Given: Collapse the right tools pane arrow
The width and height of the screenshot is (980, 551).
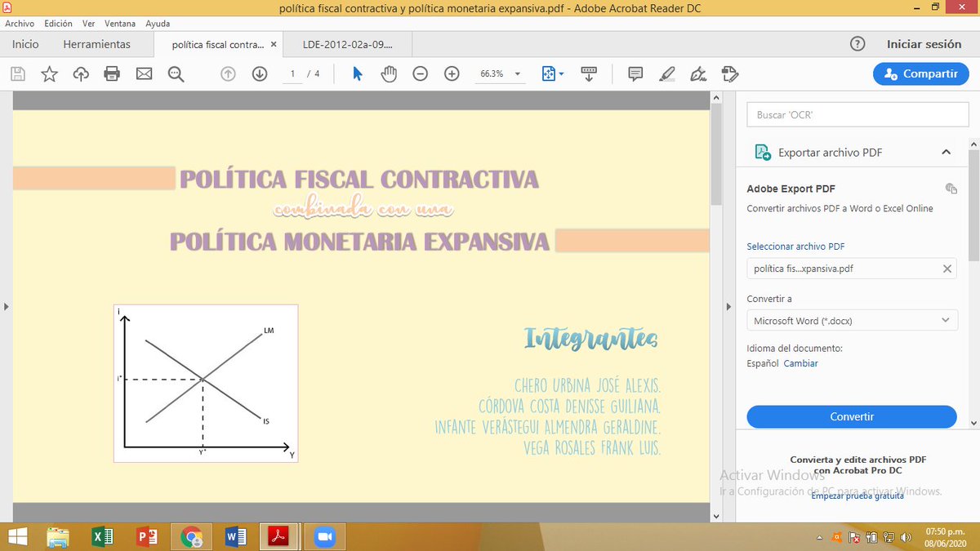Looking at the screenshot, I should 728,307.
